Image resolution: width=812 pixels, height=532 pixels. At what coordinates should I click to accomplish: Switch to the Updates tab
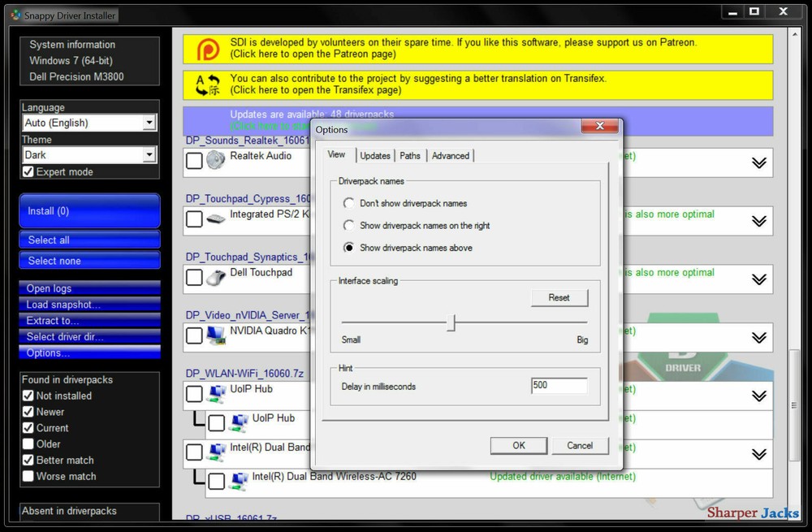[377, 155]
